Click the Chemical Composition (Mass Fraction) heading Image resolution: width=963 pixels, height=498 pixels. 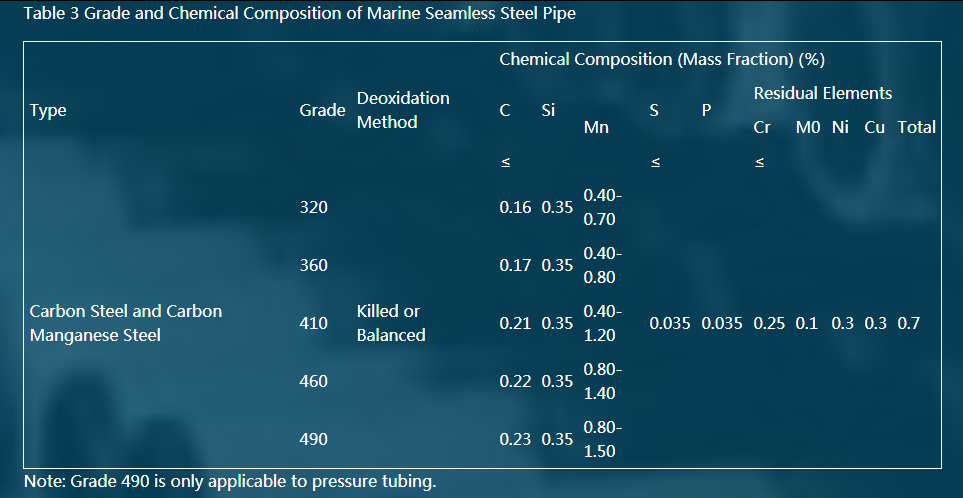(x=662, y=60)
